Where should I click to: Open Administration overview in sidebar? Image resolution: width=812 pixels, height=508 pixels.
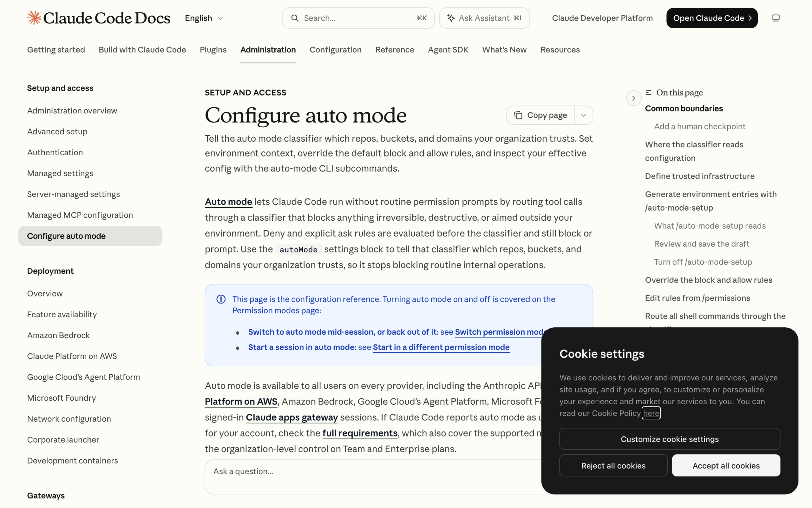point(72,110)
